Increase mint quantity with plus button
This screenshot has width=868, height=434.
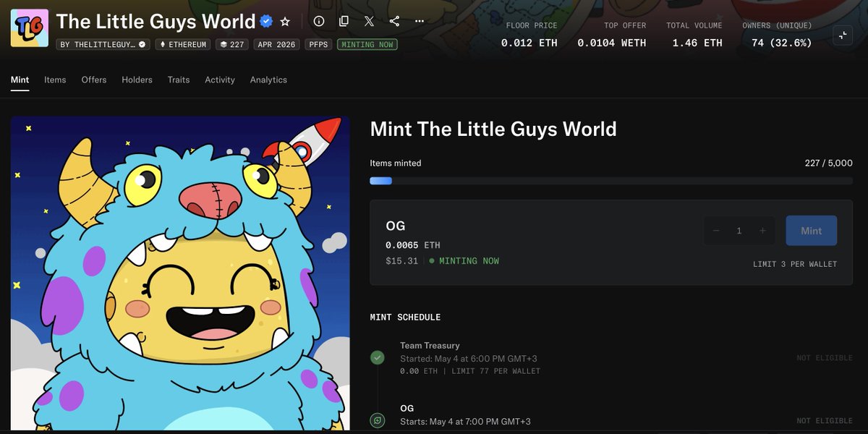[x=762, y=231]
